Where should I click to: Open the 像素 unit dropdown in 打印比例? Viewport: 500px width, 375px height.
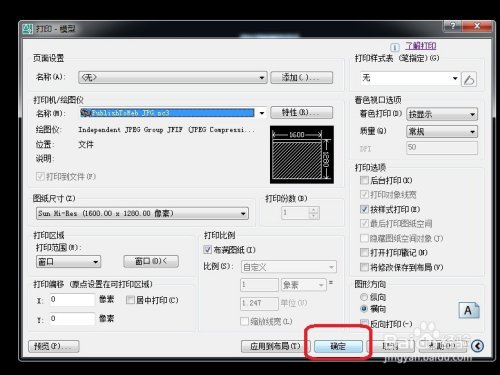(x=304, y=285)
